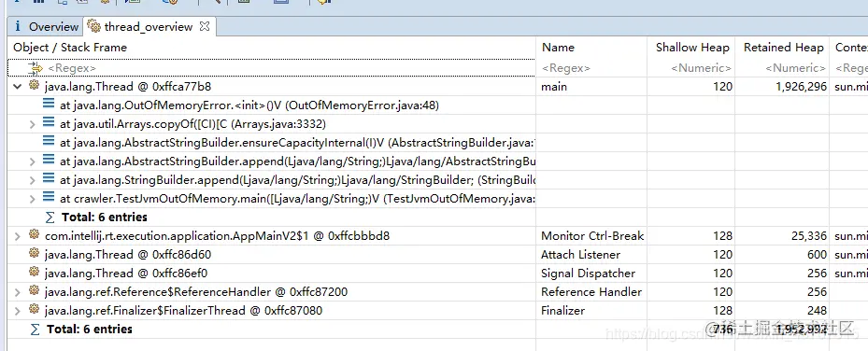Click the FinalizerThread gear icon
868x351 pixels.
[34, 310]
